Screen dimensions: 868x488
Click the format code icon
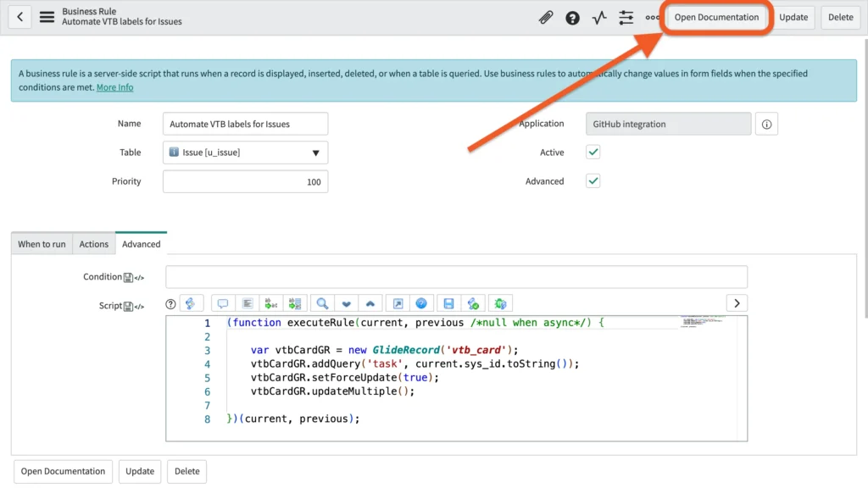248,303
